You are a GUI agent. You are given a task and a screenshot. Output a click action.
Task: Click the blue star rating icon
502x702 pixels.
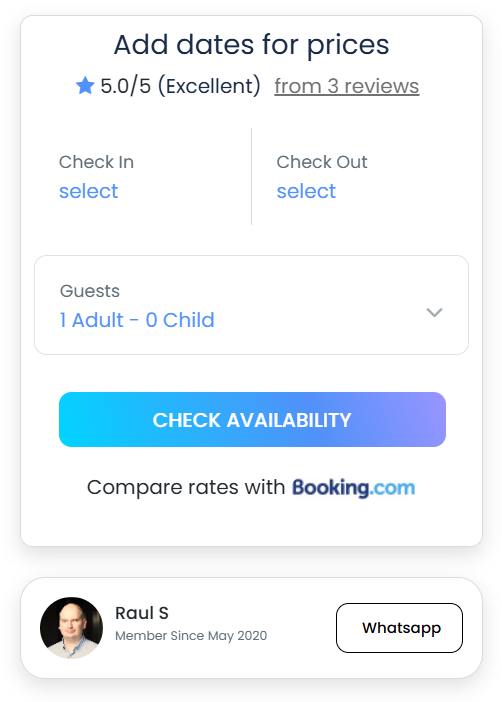pyautogui.click(x=85, y=85)
